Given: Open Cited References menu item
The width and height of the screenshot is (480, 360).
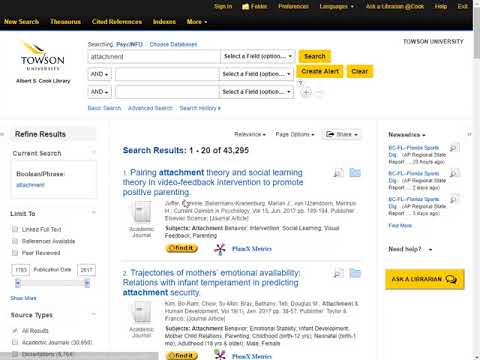Looking at the screenshot, I should click(x=117, y=22).
